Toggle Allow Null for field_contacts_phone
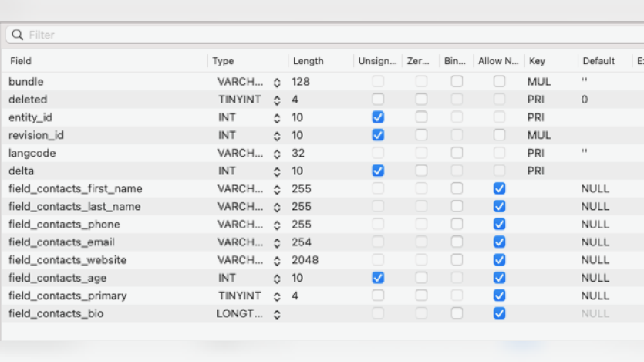The image size is (644, 362). 499,224
